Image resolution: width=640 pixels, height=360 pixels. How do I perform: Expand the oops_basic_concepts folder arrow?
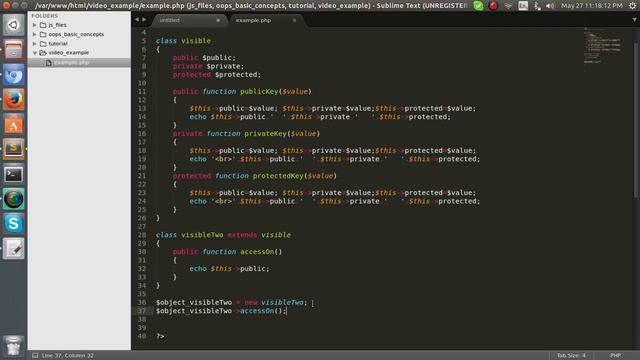[35, 34]
